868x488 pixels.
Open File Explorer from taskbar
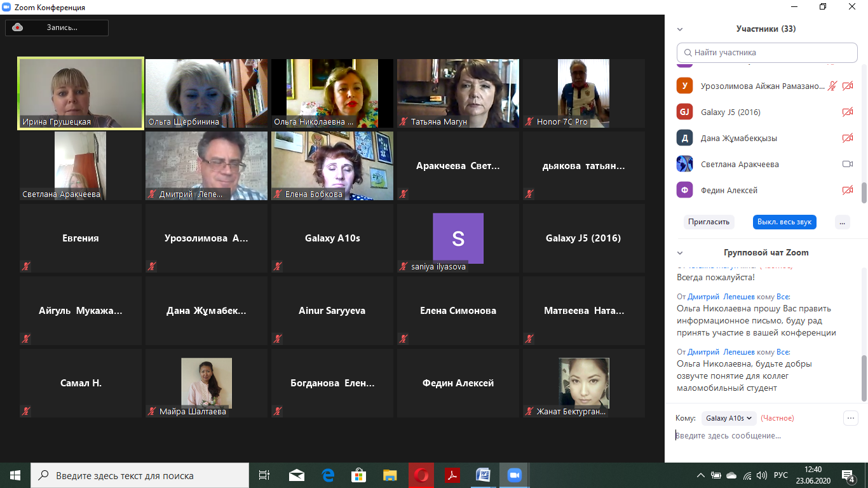[x=390, y=475]
